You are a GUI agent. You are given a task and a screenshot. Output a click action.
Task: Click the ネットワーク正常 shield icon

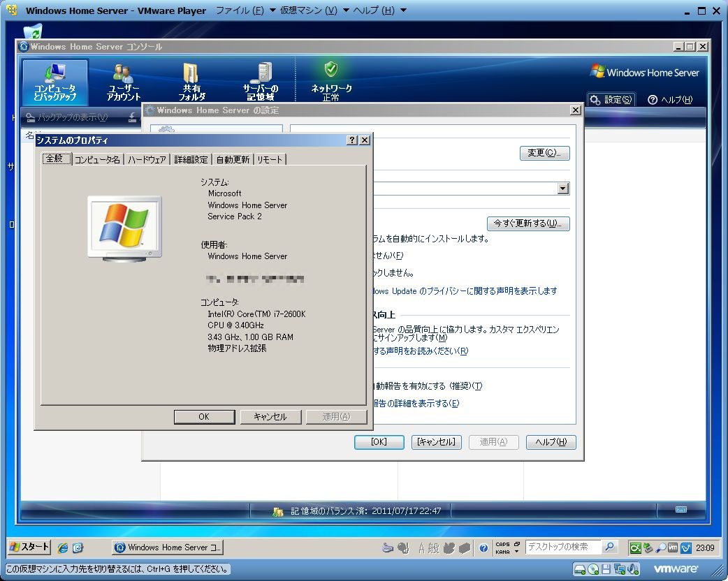tap(330, 70)
